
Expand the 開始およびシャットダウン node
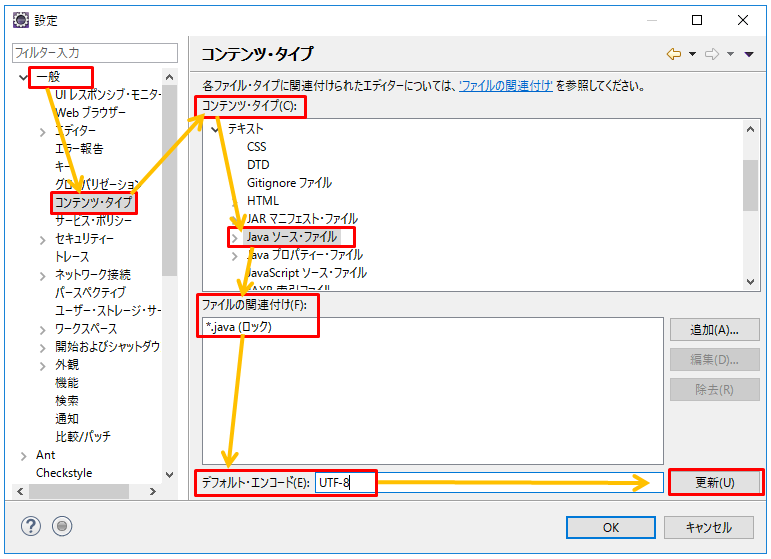(x=42, y=348)
